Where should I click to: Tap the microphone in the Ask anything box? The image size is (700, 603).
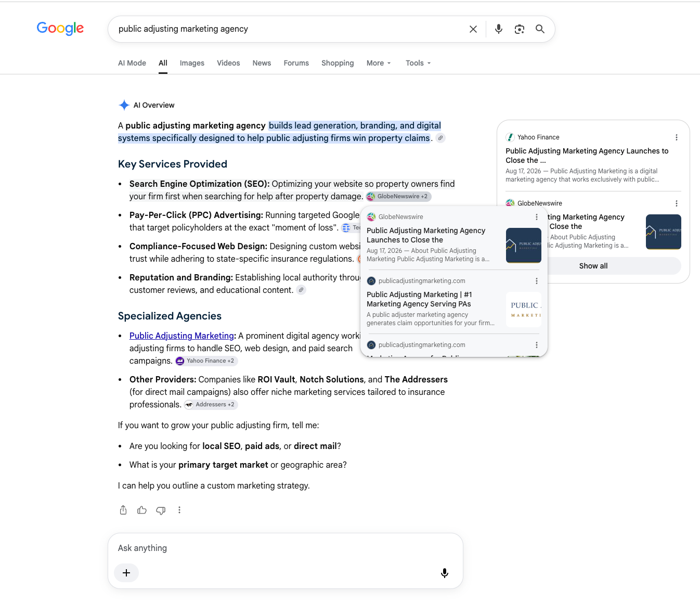445,573
